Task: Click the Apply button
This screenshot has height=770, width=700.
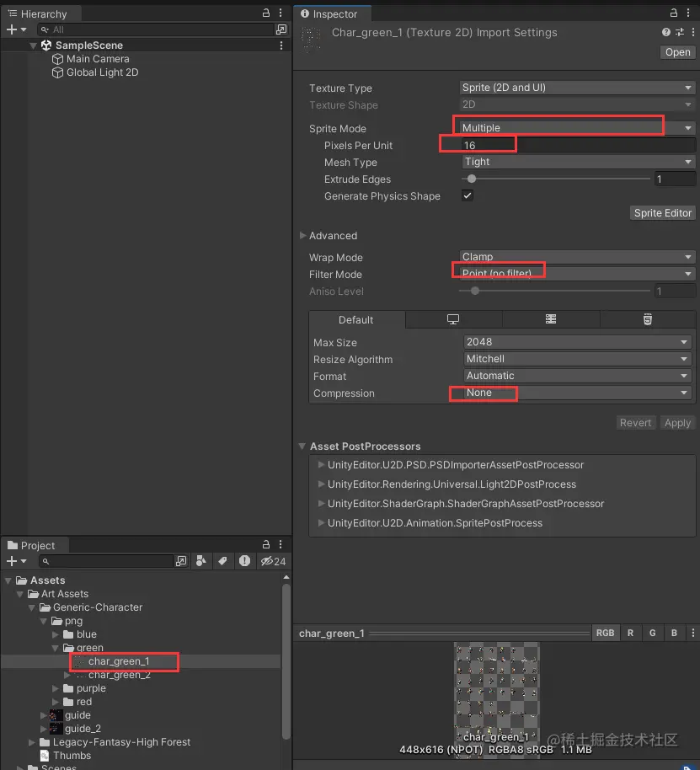Action: coord(677,423)
